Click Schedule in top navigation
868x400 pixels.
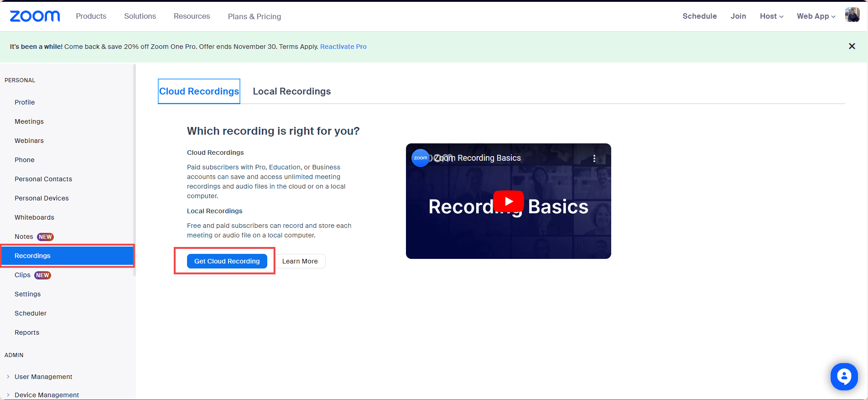[x=700, y=16]
